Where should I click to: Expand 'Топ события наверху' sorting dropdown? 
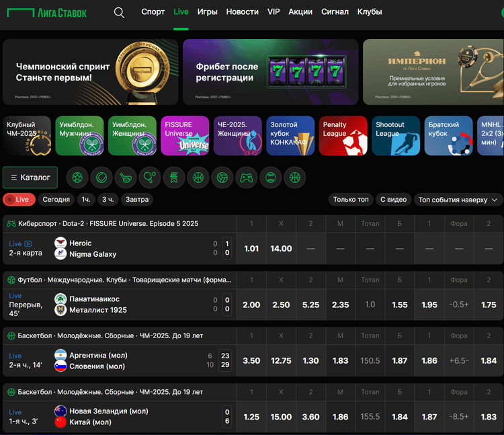459,200
